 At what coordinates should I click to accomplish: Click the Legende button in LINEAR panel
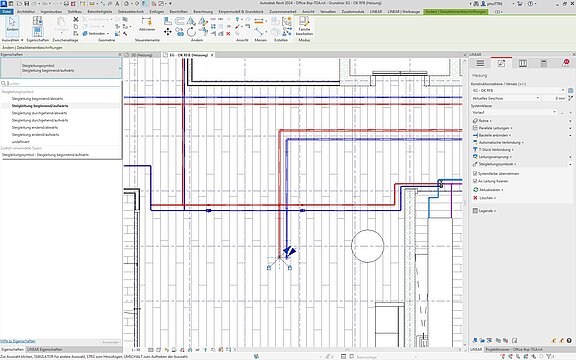pos(484,211)
